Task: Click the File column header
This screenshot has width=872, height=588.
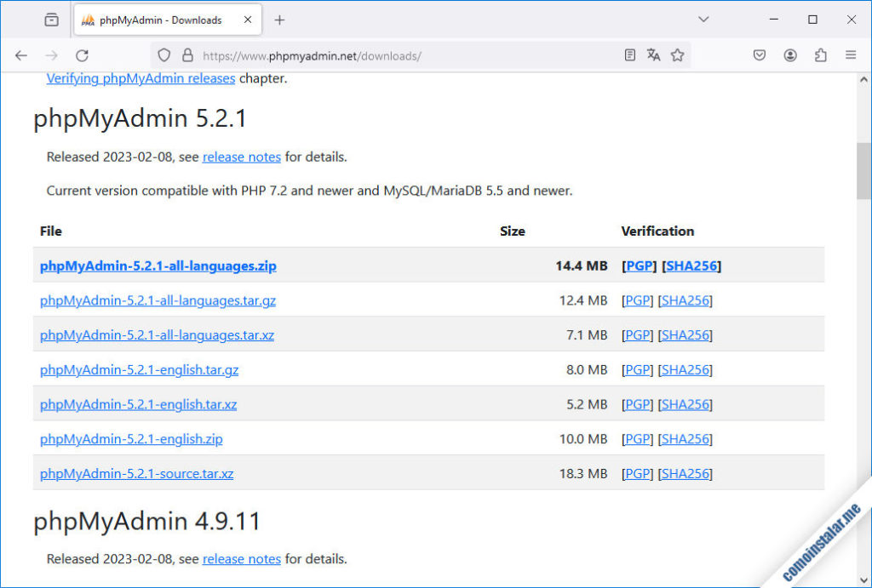Action: [50, 231]
